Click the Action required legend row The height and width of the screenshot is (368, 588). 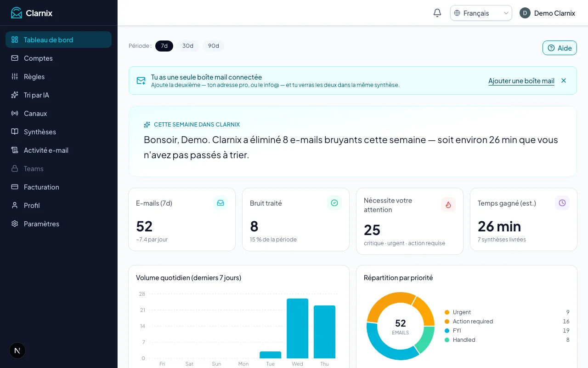(507, 322)
